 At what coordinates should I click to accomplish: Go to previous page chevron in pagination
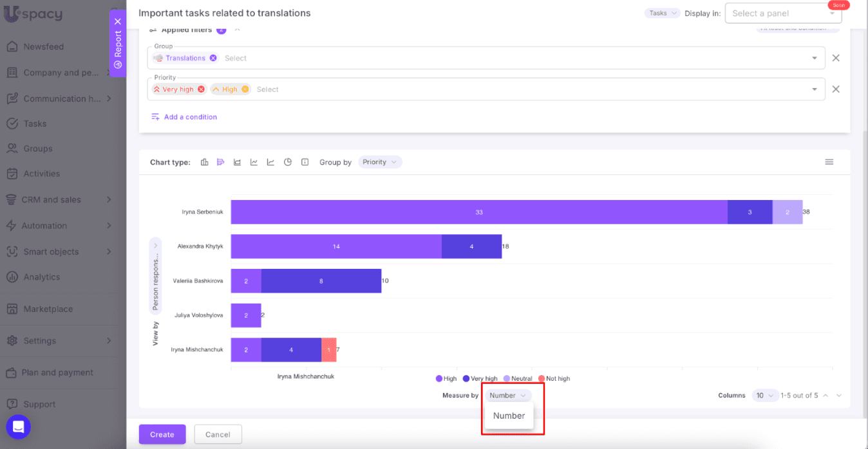point(826,396)
